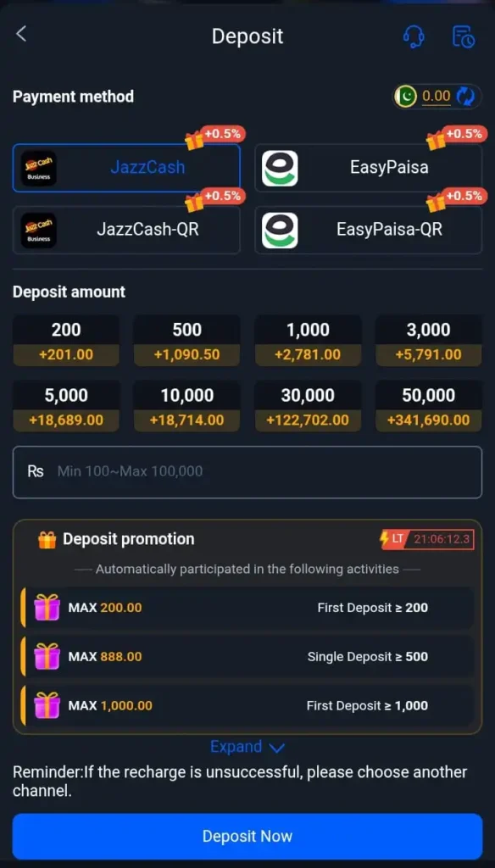This screenshot has width=495, height=868.
Task: Tap the 0.00 balance amount link
Action: pyautogui.click(x=437, y=97)
